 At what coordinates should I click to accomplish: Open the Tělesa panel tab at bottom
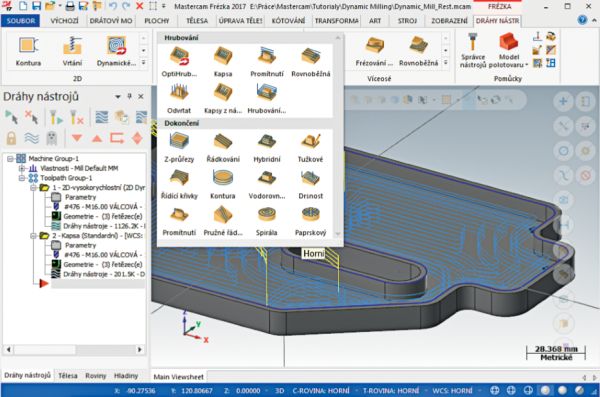point(68,376)
